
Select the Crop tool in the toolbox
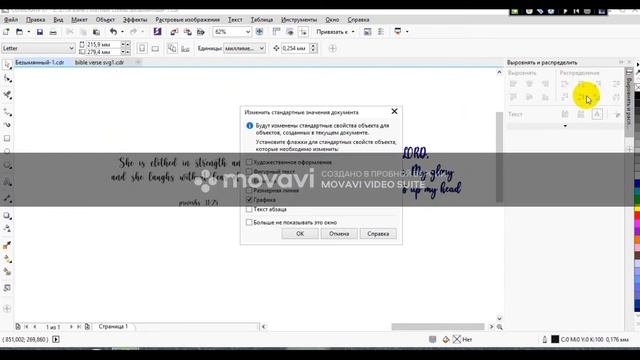(x=7, y=95)
